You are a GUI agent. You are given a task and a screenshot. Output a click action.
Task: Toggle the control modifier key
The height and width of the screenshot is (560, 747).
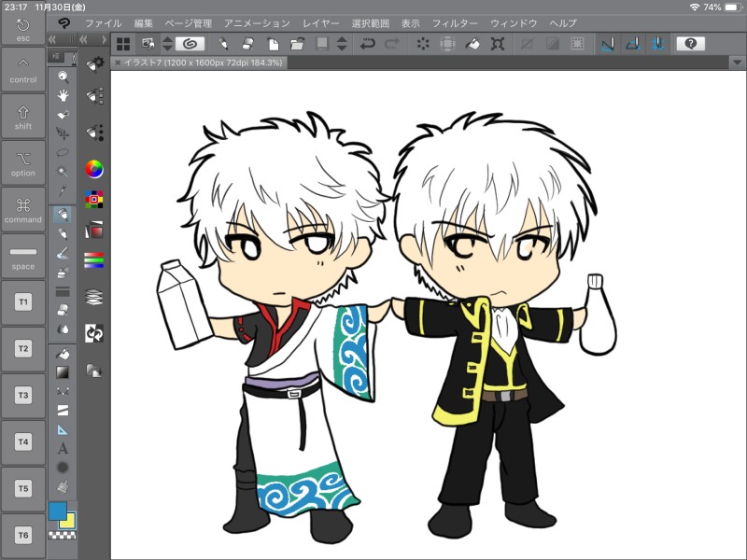pos(22,69)
